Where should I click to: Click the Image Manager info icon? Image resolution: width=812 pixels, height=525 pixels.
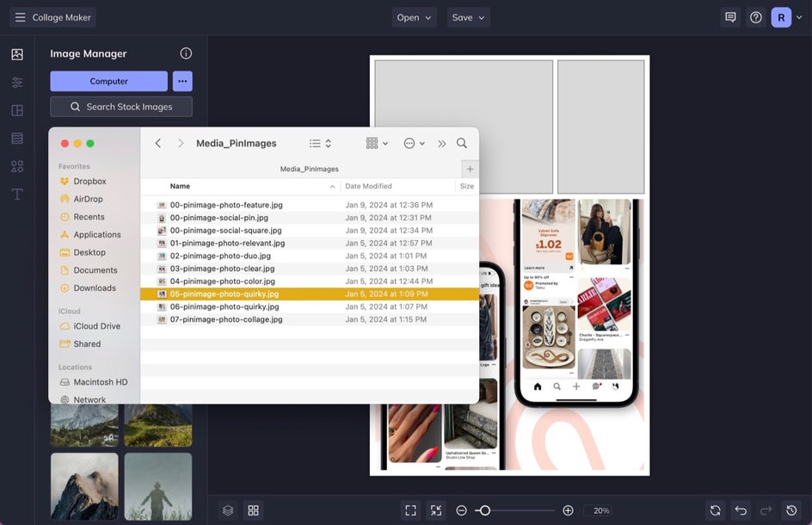point(186,53)
